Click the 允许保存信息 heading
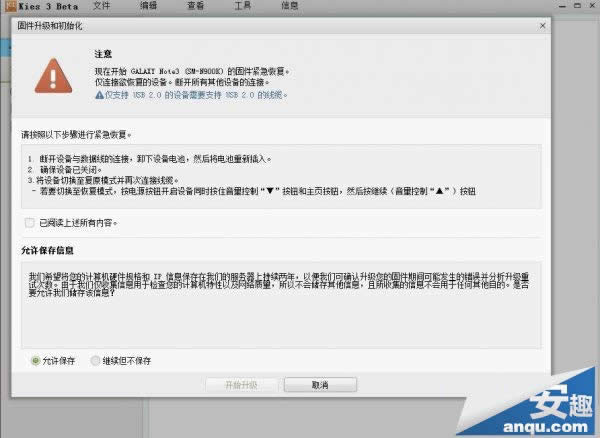This screenshot has height=438, width=600. coord(47,250)
